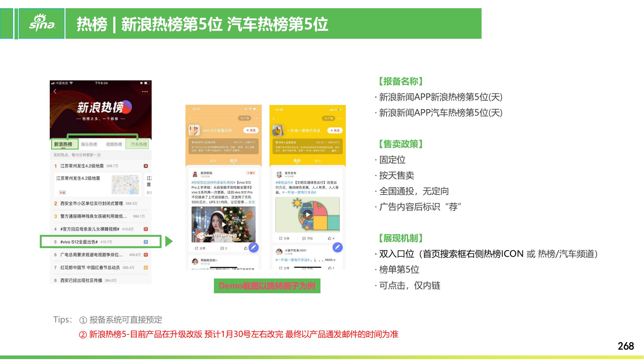The width and height of the screenshot is (644, 362).
Task: Open the item 红花郎中国节 中国红春节总动员
Action: click(x=90, y=268)
